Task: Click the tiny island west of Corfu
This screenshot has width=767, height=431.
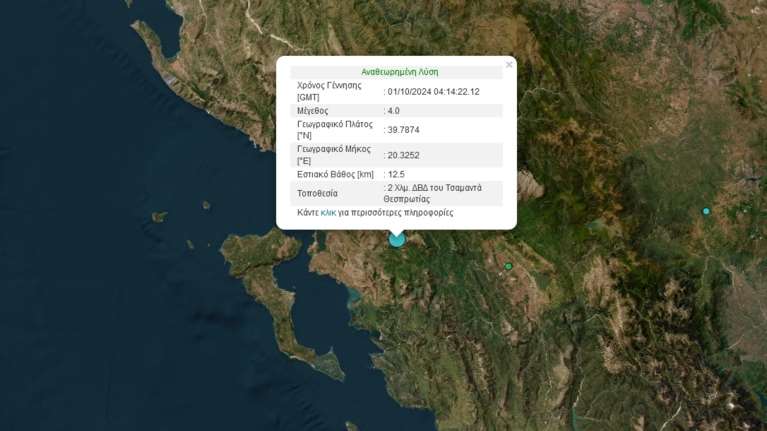Action: [159, 216]
